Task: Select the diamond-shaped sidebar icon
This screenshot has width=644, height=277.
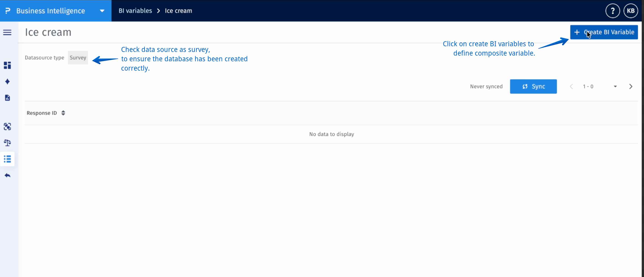Action: pos(7,81)
